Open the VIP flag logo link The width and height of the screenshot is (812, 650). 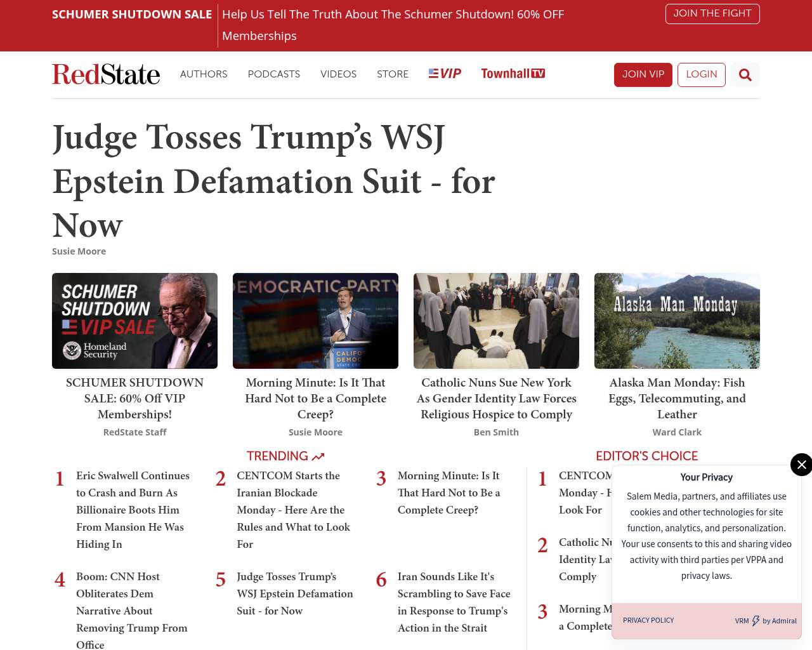445,74
